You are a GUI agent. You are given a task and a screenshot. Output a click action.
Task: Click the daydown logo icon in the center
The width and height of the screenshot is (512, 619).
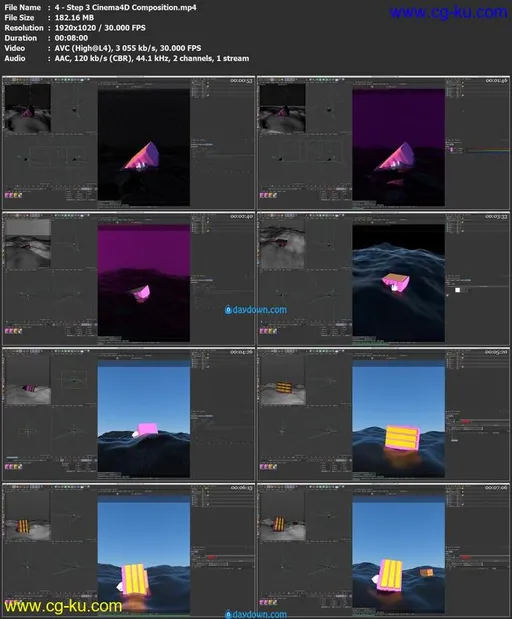pos(228,310)
